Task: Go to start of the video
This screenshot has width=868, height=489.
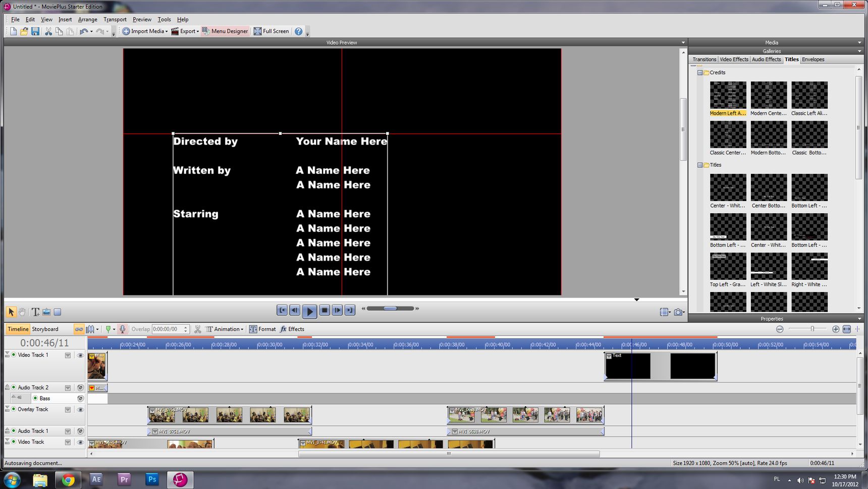Action: [x=282, y=310]
